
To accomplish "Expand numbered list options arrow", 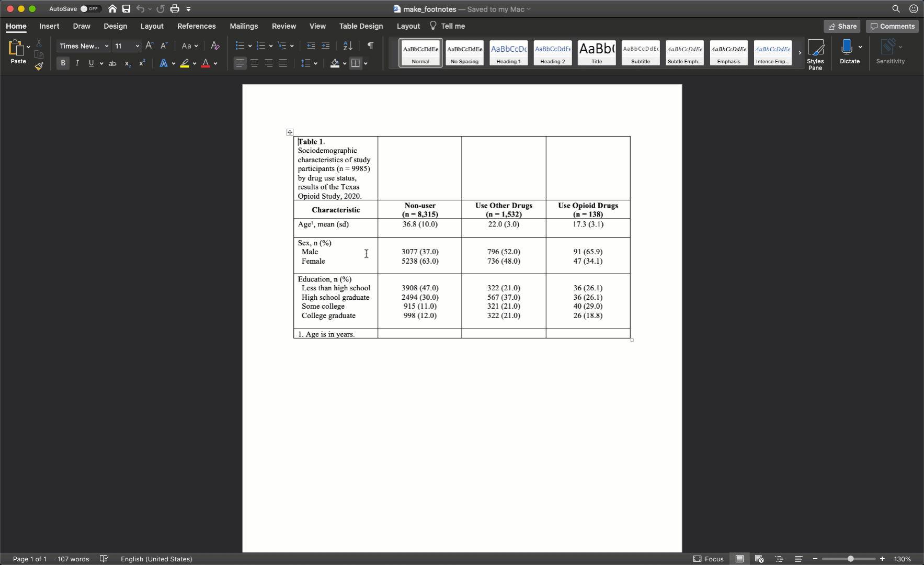I will coord(271,46).
